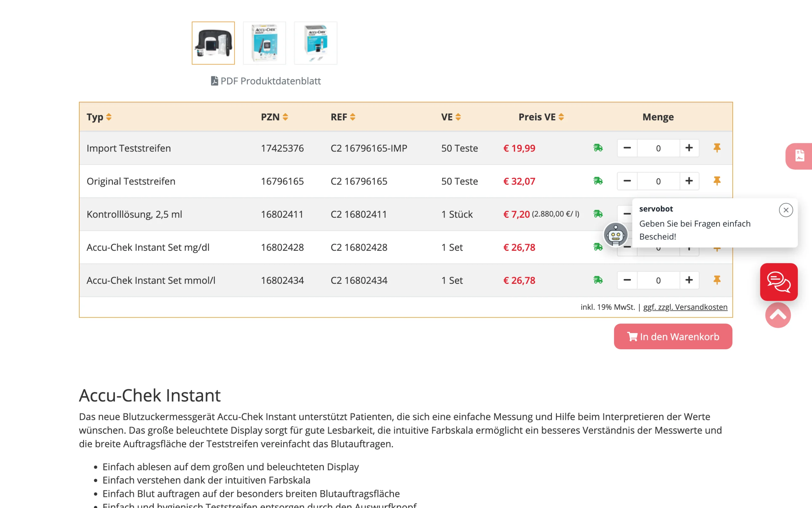The width and height of the screenshot is (812, 508).
Task: Click delivery truck icon for Instant Set mg/dl
Action: click(x=598, y=247)
